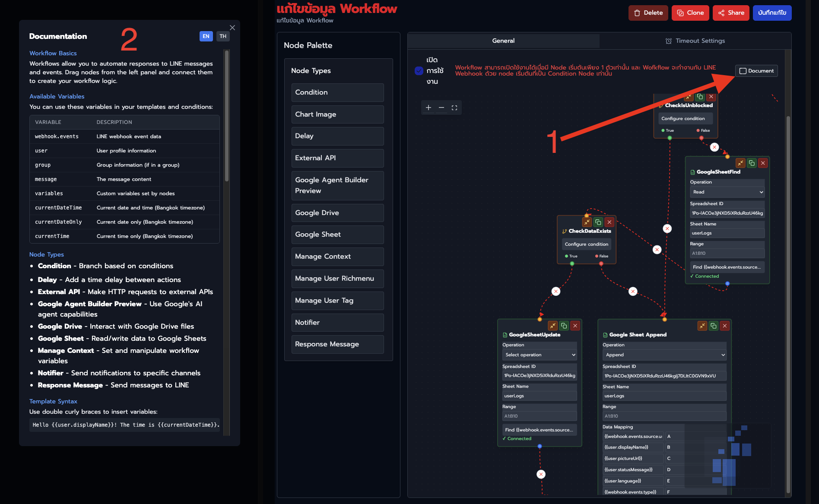Switch documentation language to TH
819x504 pixels.
pyautogui.click(x=223, y=36)
